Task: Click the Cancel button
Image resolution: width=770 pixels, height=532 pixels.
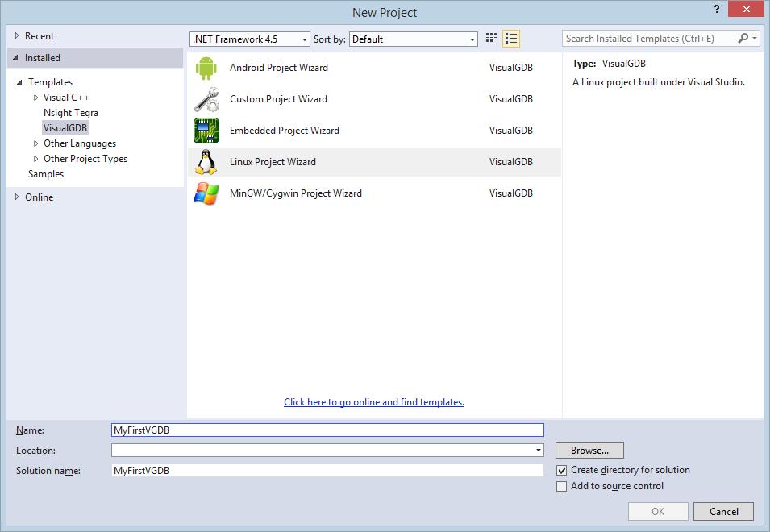Action: (x=723, y=511)
